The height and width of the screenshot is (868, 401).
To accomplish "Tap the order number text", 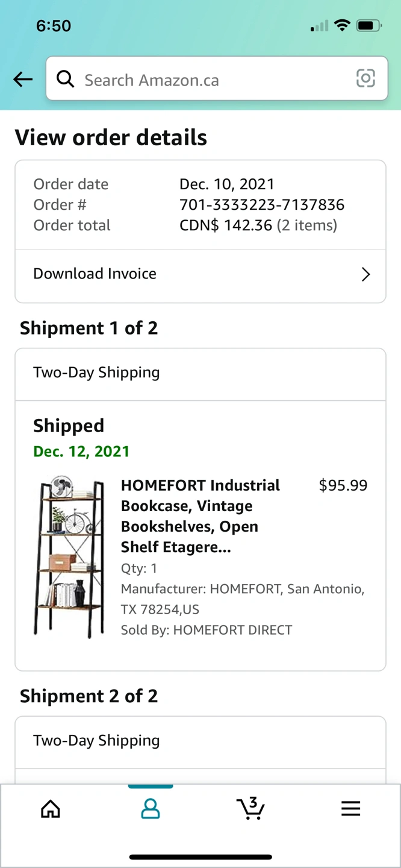I will pos(262,205).
